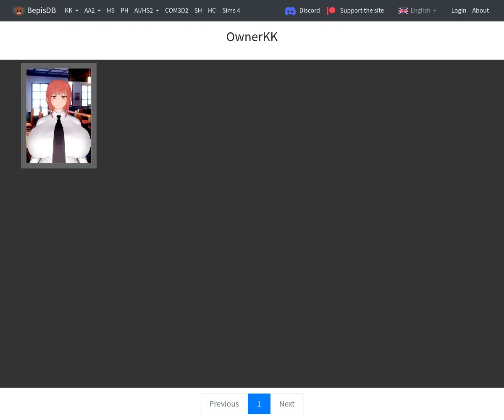Viewport: 504px width, 420px height.
Task: Open the About page
Action: pyautogui.click(x=480, y=10)
